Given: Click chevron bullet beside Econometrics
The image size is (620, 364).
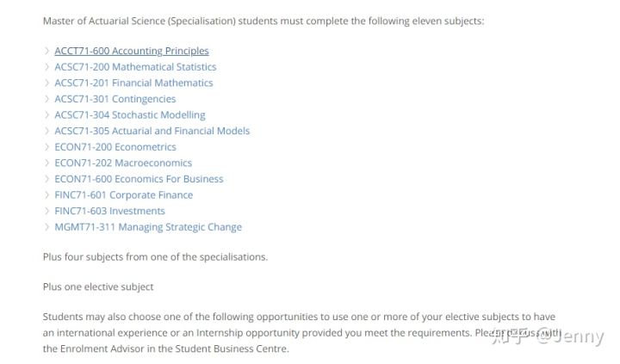Looking at the screenshot, I should 46,146.
